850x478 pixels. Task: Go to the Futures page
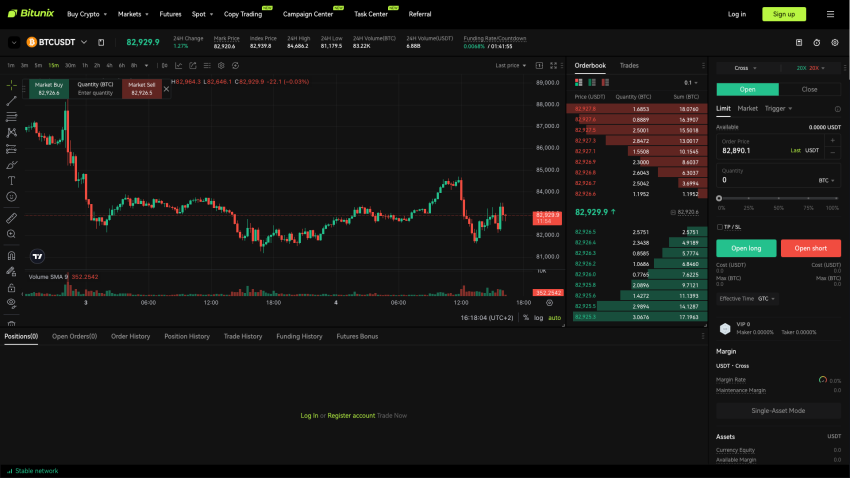170,14
